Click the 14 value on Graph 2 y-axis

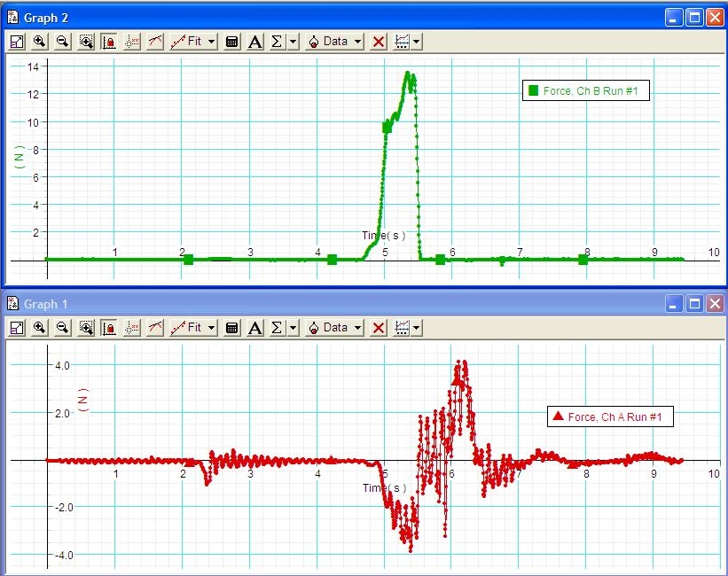33,66
